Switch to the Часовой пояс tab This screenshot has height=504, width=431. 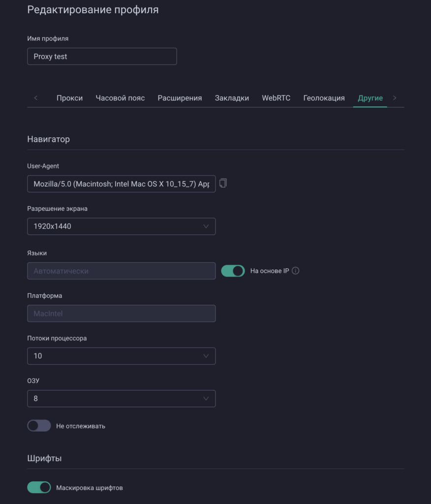point(120,98)
